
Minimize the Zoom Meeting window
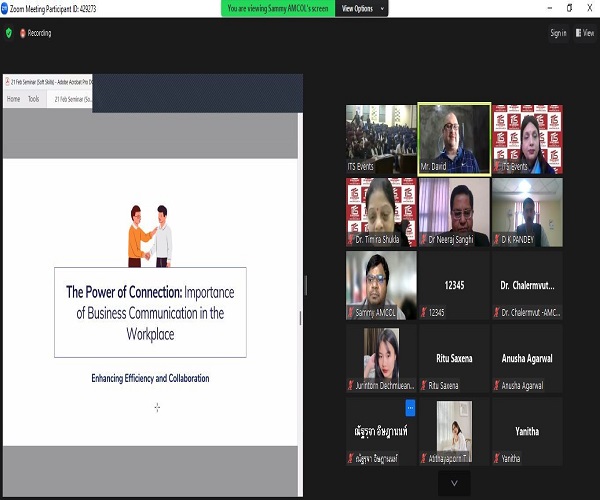tap(550, 8)
